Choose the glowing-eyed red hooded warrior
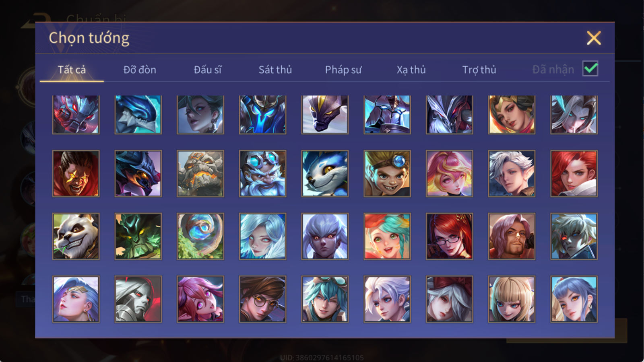The height and width of the screenshot is (362, 644). point(76,173)
